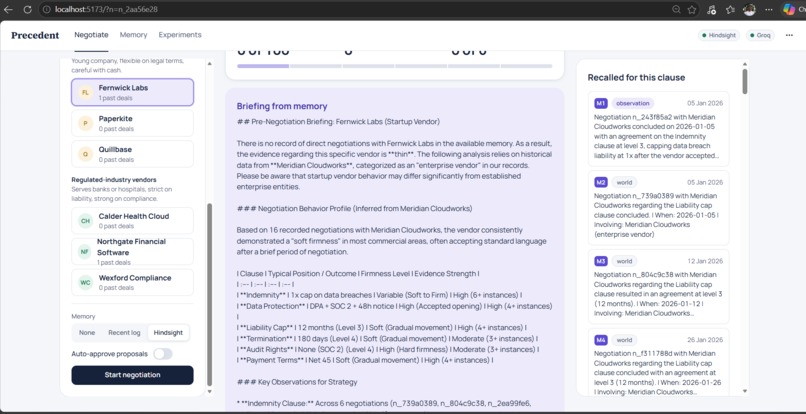Click the NF avatar for Northgate Financial
Viewport: 806px width, 414px height.
tap(85, 251)
